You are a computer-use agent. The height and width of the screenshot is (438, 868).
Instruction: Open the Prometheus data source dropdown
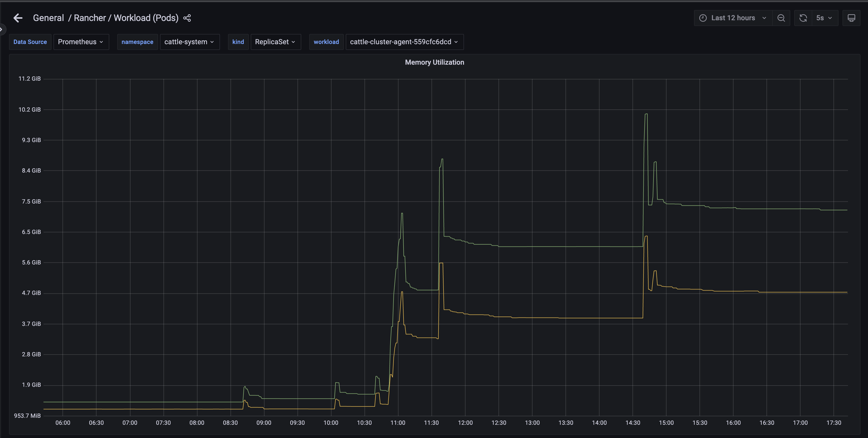click(81, 42)
